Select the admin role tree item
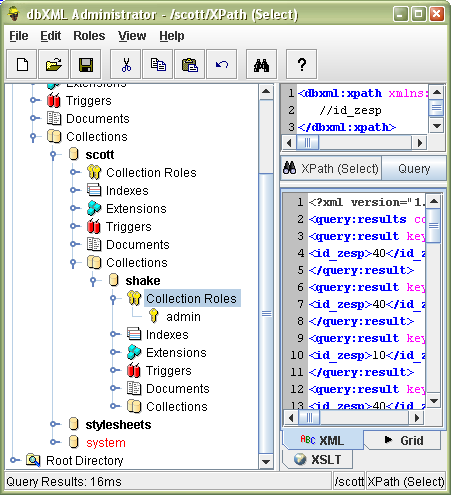The width and height of the screenshot is (451, 495). (183, 316)
